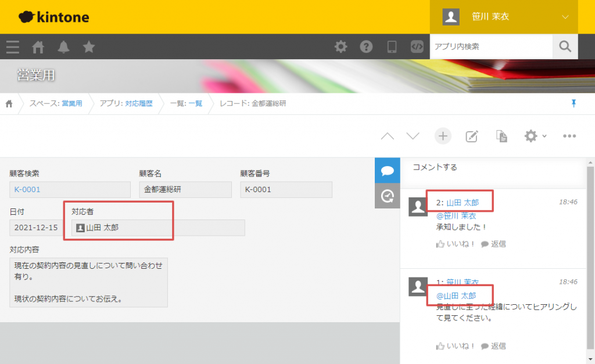Click the search magnifier button
This screenshot has width=595, height=364.
pos(565,46)
